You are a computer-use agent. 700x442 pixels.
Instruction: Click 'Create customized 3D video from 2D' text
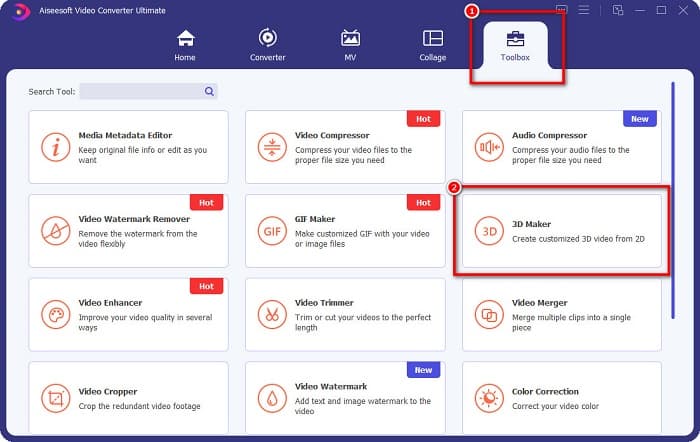pyautogui.click(x=578, y=239)
